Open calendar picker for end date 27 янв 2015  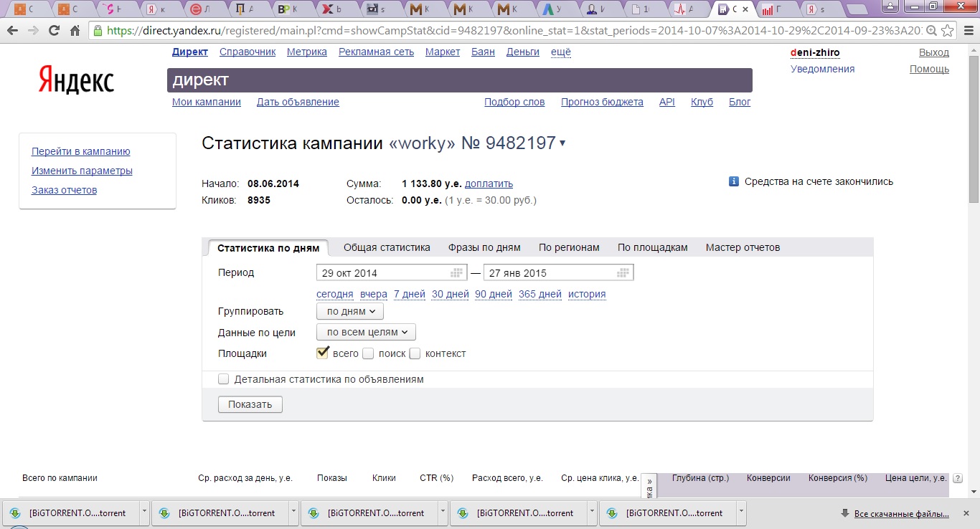[623, 273]
